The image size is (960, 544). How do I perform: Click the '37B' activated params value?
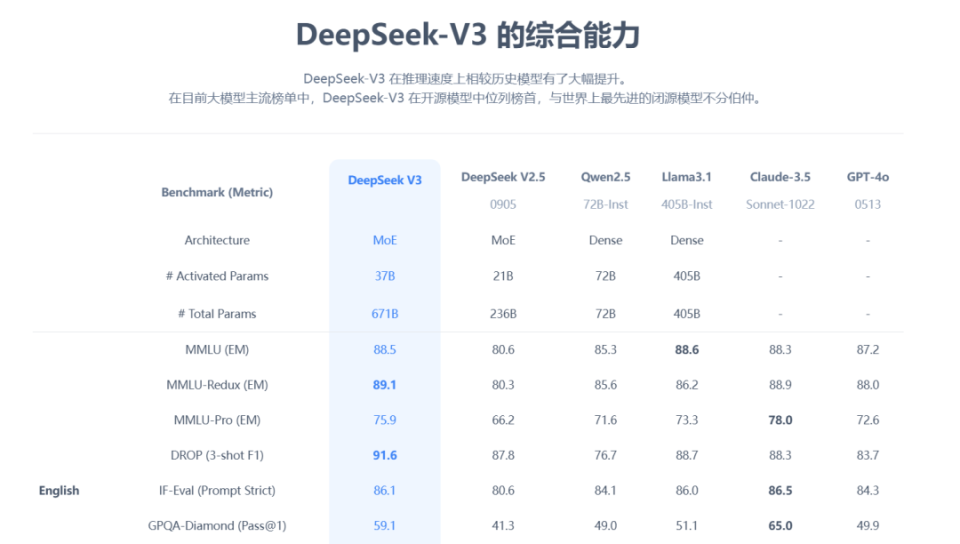click(384, 276)
